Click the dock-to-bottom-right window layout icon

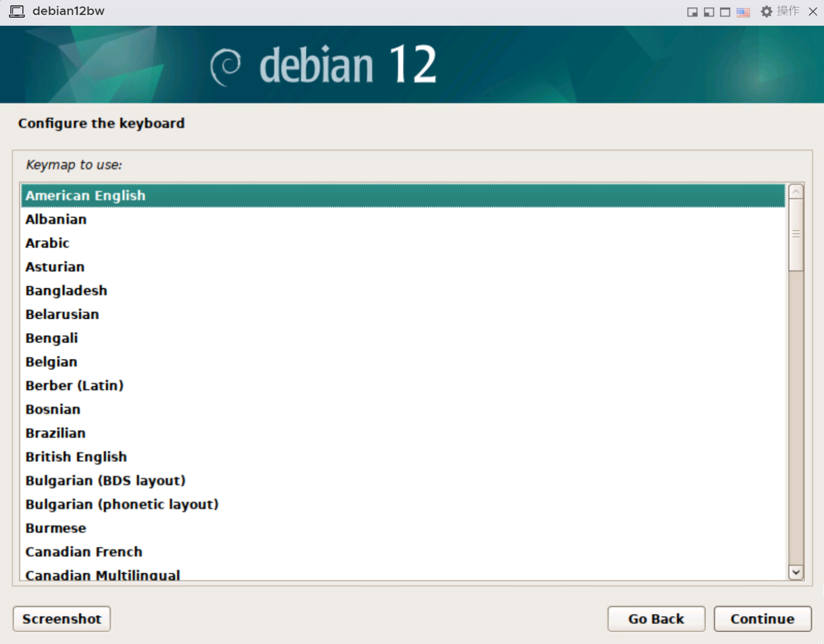693,12
